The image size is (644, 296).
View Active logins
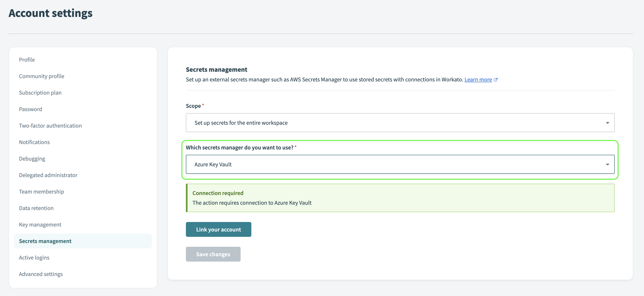tap(34, 257)
